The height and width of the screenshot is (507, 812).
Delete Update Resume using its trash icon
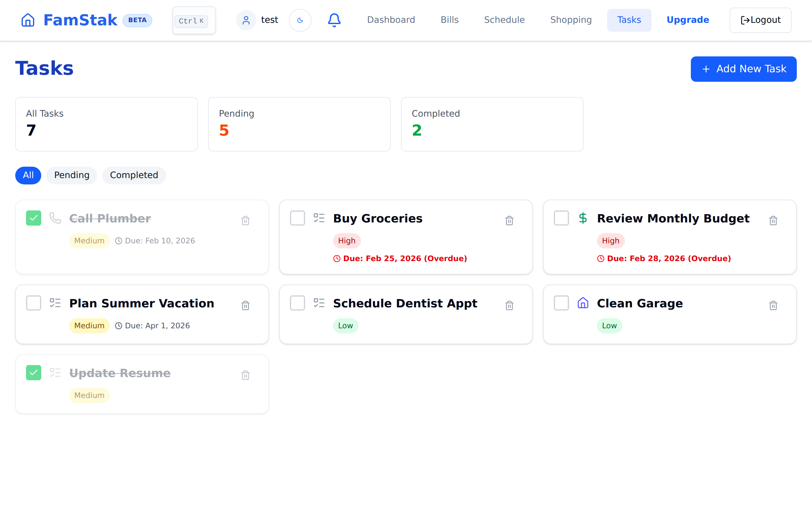pyautogui.click(x=245, y=375)
